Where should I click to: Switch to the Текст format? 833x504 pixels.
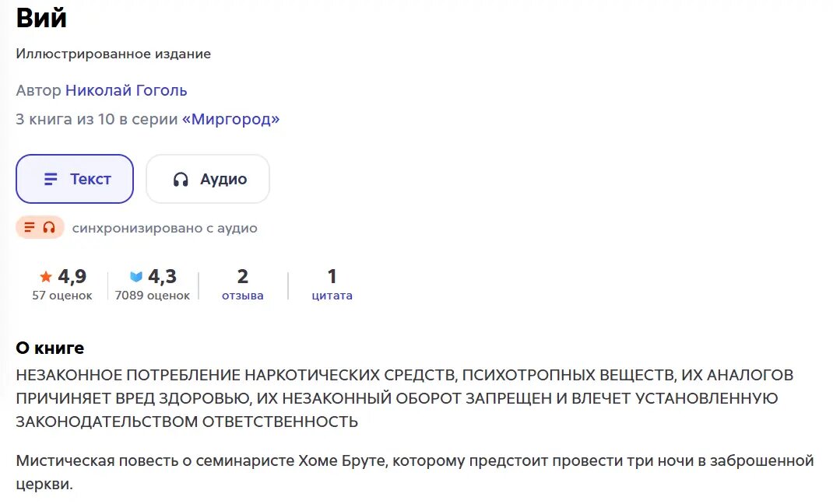74,179
